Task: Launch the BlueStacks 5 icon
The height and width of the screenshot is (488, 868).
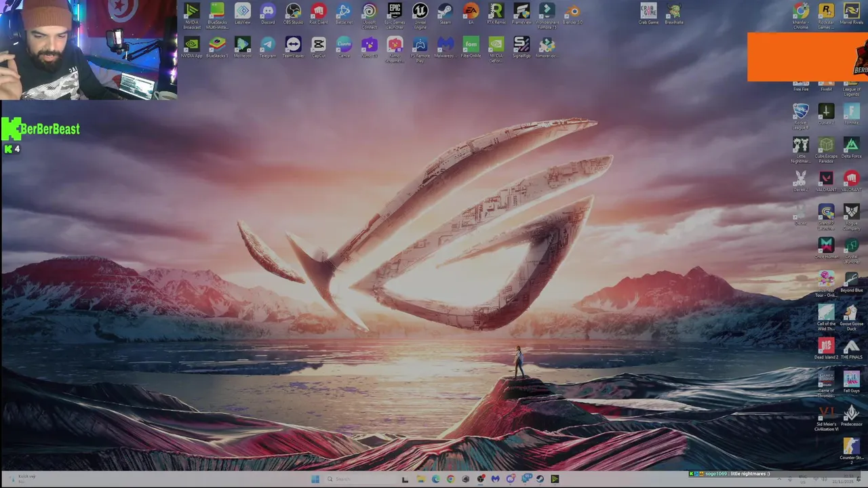Action: click(x=217, y=47)
